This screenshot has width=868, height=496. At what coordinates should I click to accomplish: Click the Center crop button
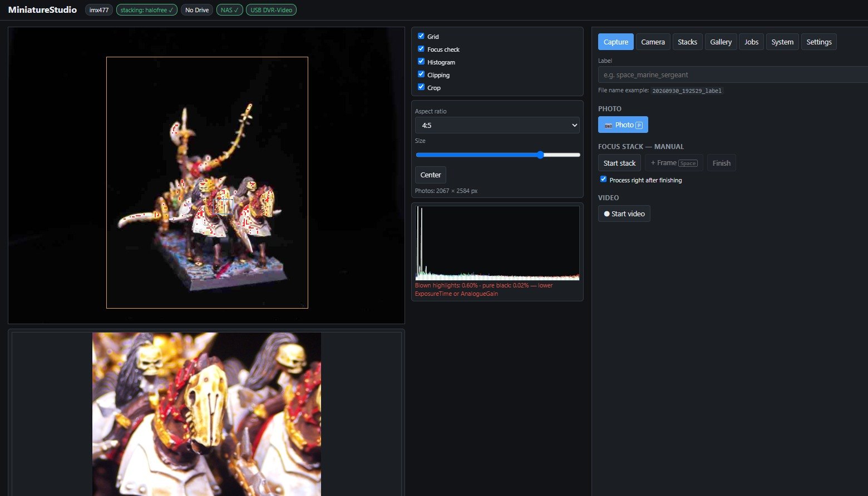(x=430, y=175)
